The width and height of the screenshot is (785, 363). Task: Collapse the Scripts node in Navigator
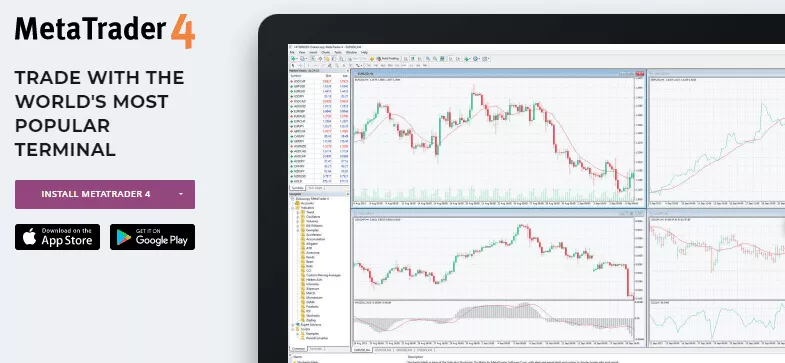[292, 329]
